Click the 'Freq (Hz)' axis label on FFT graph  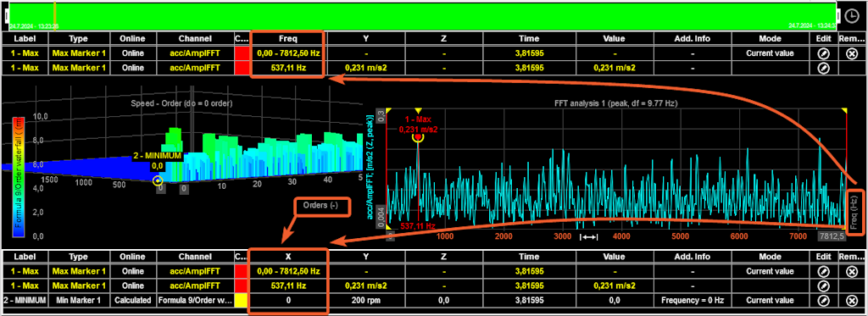tap(853, 212)
